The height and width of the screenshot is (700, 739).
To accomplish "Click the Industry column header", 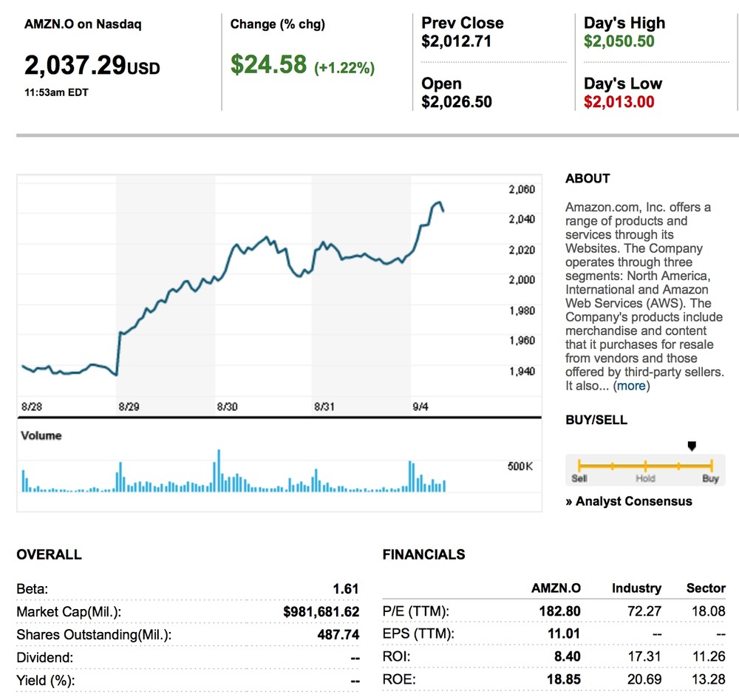I will (x=637, y=588).
